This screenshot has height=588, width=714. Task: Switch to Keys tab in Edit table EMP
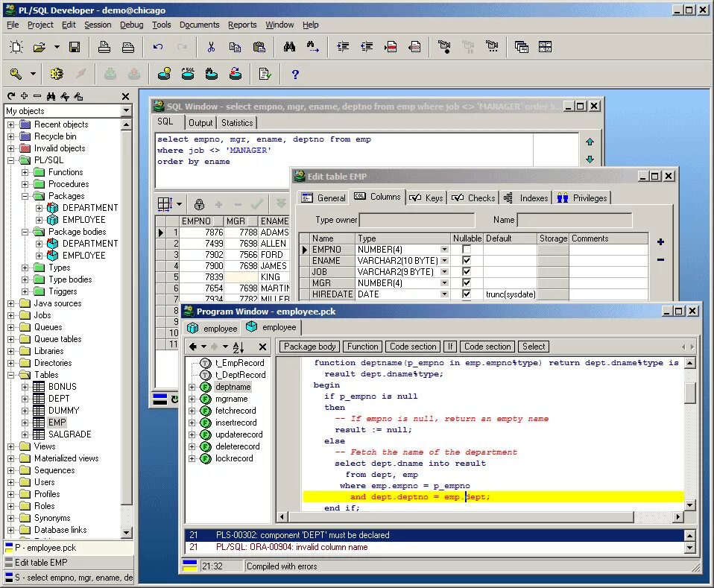pos(426,197)
